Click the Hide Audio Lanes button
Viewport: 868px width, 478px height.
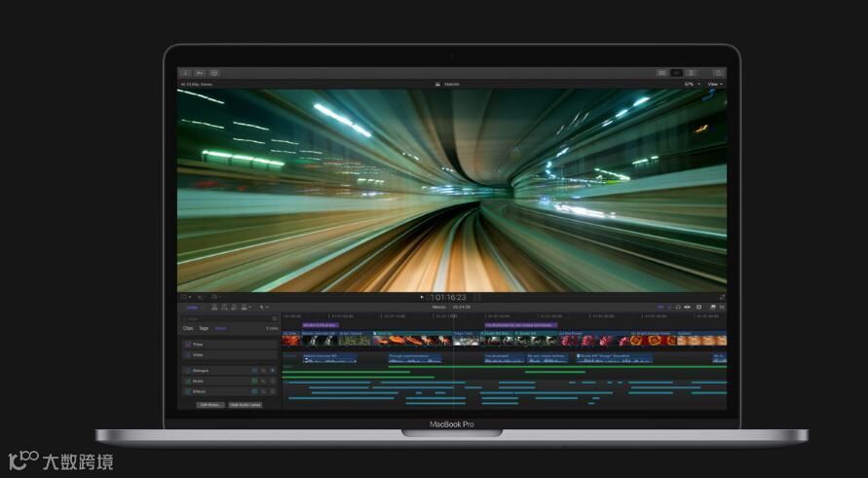(x=245, y=404)
